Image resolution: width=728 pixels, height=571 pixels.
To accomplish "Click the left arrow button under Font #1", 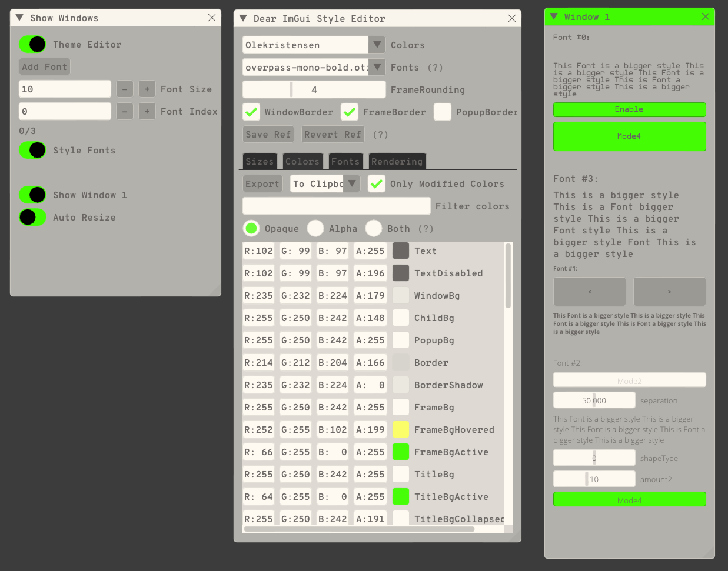I will (x=590, y=292).
